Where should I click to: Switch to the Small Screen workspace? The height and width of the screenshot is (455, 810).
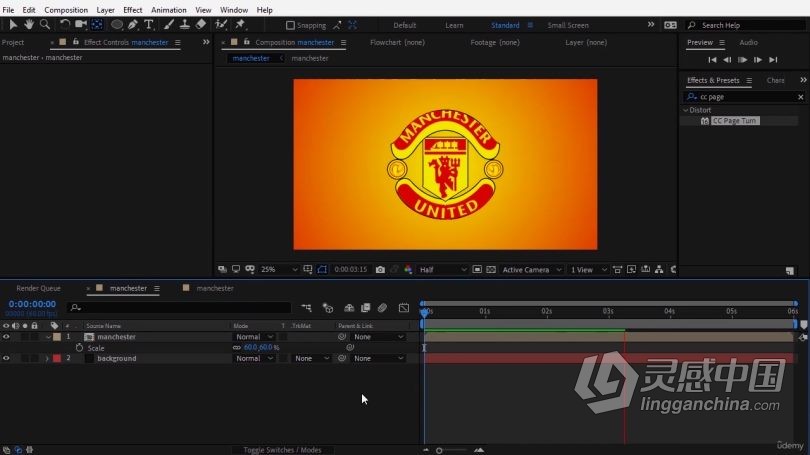point(568,25)
